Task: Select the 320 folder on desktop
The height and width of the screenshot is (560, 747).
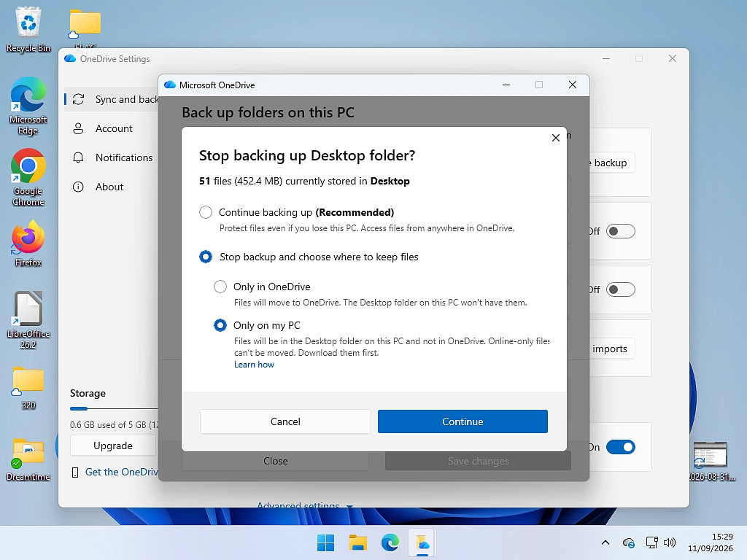Action: pos(28,388)
